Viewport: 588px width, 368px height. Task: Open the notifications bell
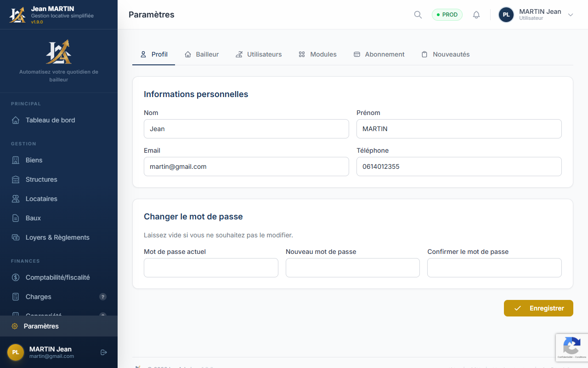pos(476,14)
